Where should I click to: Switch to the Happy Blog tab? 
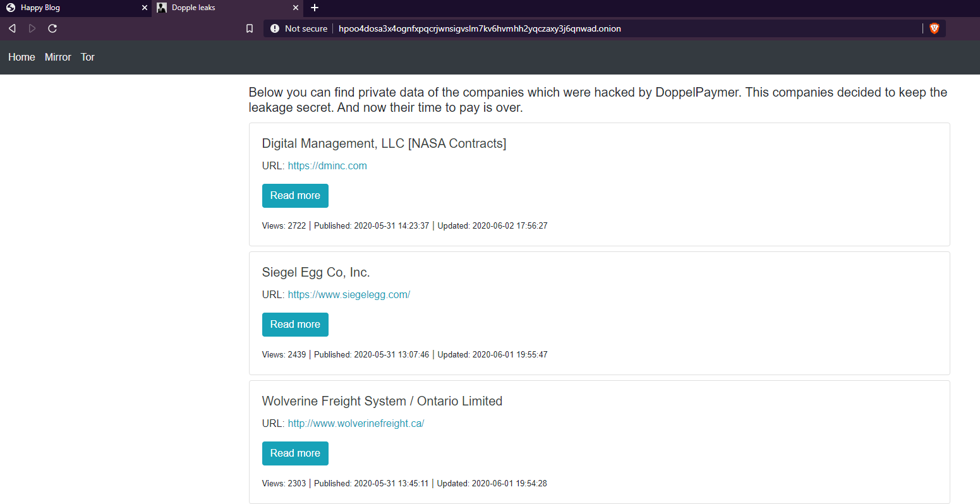click(x=76, y=8)
